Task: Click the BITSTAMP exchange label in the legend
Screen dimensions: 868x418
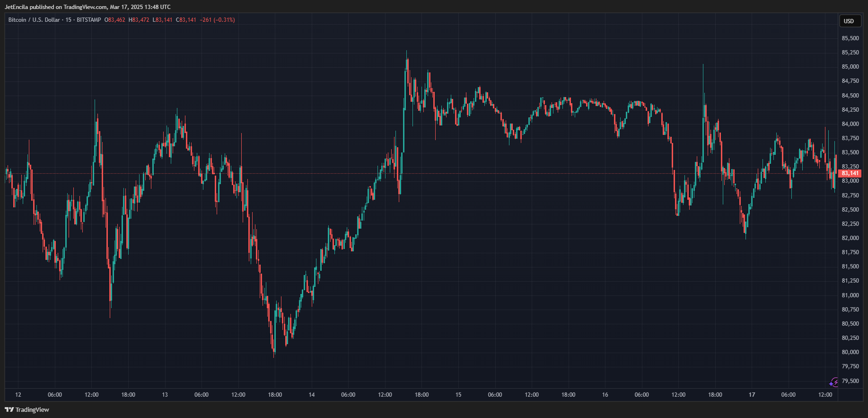Action: (88, 20)
